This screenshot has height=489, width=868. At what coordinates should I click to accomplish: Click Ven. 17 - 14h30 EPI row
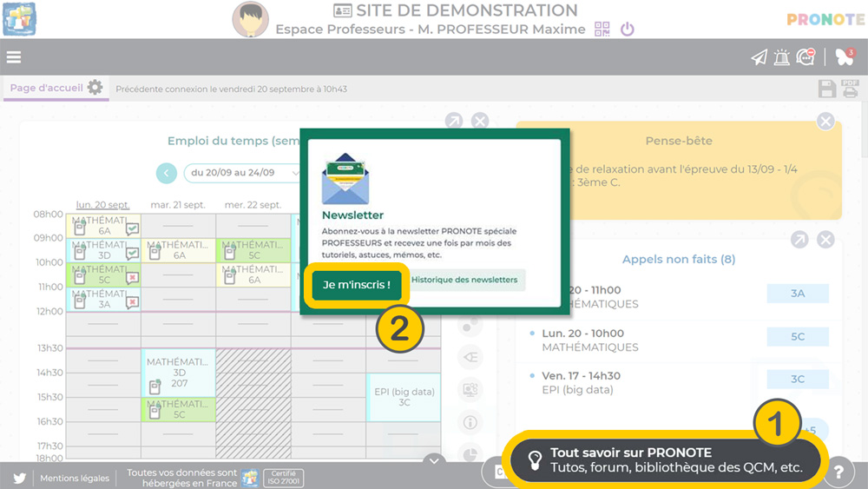(x=678, y=383)
